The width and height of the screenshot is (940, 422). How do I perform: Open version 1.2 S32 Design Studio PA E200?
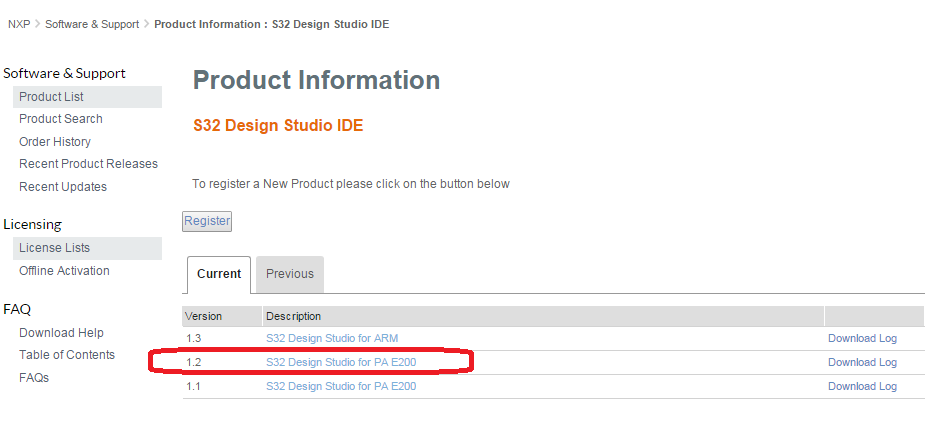341,362
